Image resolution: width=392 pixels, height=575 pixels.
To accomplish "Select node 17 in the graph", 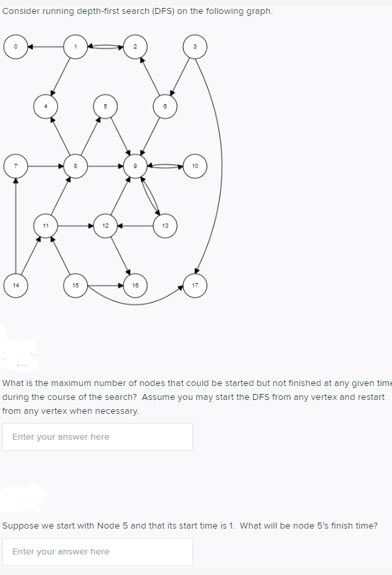I will [195, 285].
